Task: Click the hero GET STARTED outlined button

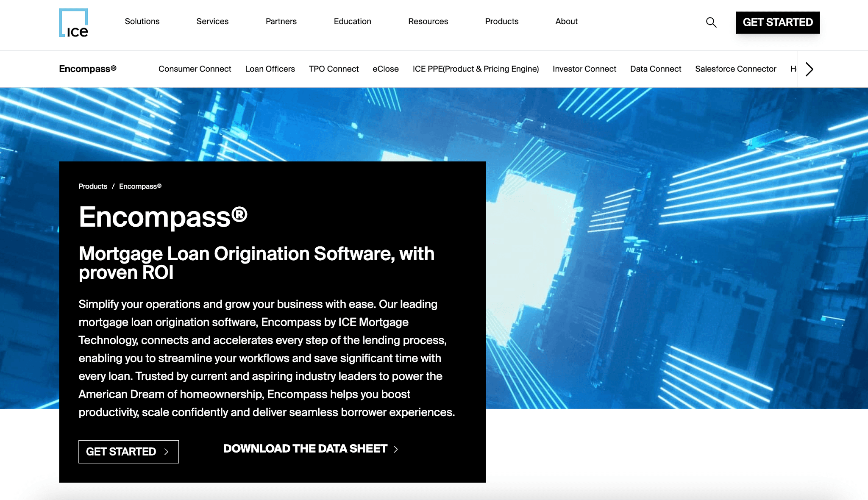Action: point(128,452)
